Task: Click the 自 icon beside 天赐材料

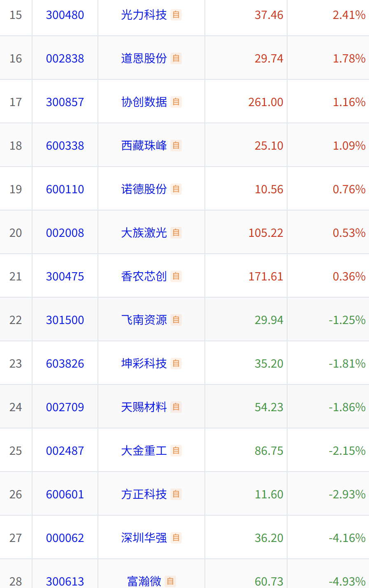Action: point(176,407)
